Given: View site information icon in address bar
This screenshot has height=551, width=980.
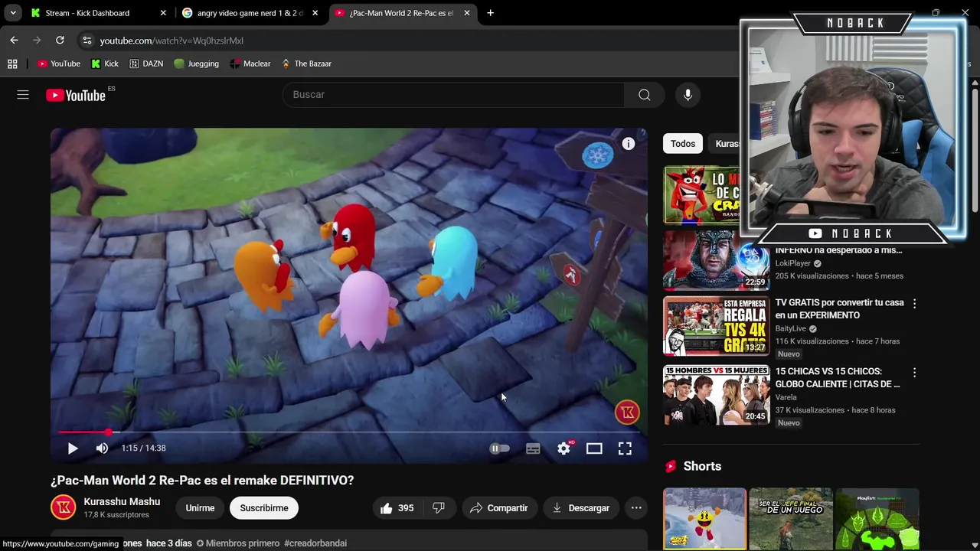Looking at the screenshot, I should tap(87, 41).
